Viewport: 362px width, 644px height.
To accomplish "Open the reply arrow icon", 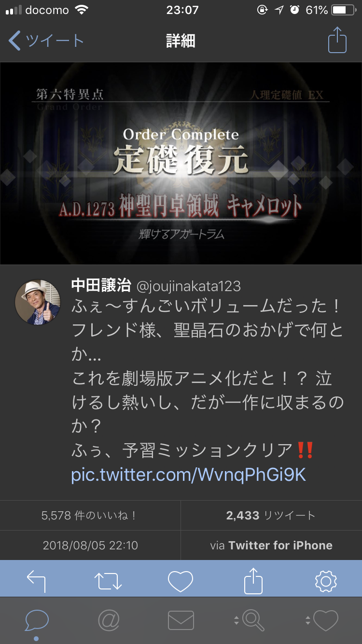I will 36,581.
